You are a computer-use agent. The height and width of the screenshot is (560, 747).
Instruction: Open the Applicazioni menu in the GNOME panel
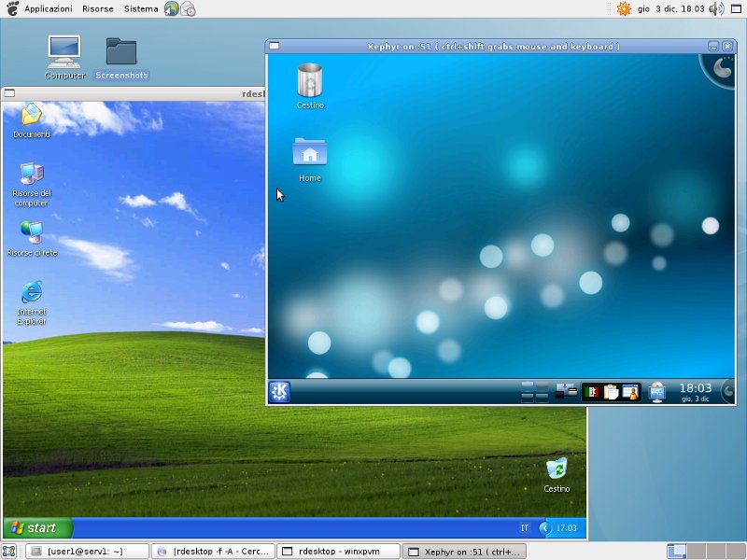[x=49, y=8]
